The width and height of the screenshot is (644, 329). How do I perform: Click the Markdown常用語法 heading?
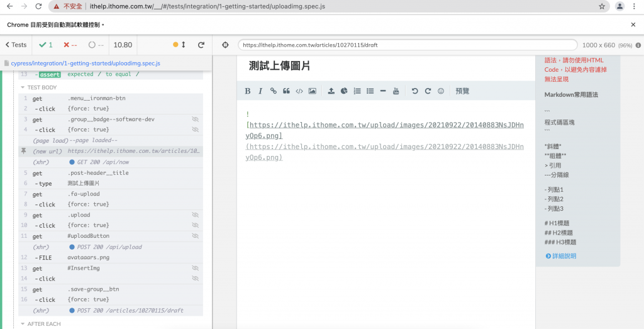[571, 95]
